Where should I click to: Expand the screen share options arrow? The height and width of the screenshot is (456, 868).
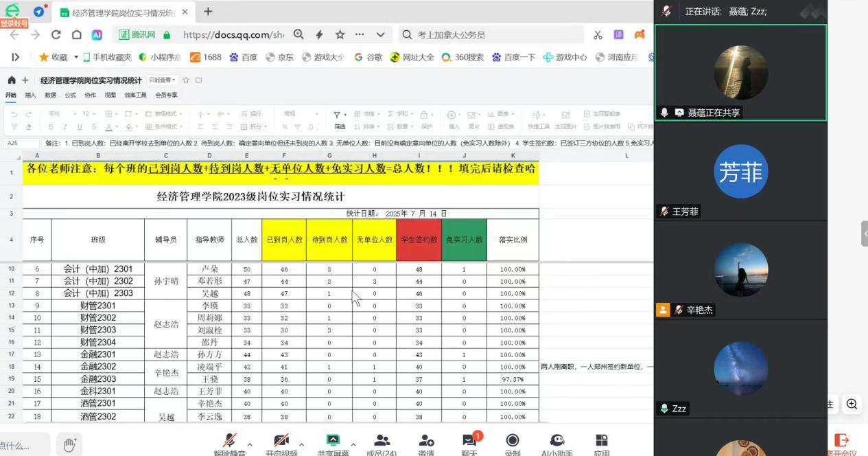353,444
